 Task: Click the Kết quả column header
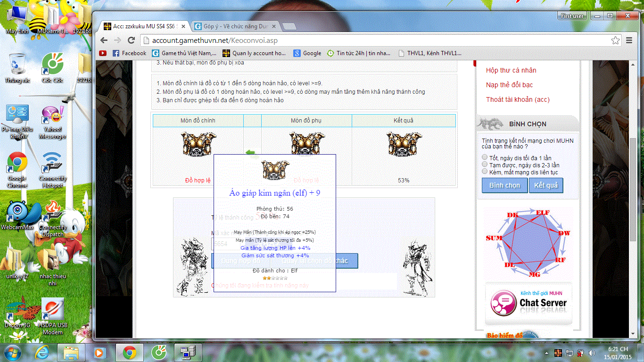404,121
